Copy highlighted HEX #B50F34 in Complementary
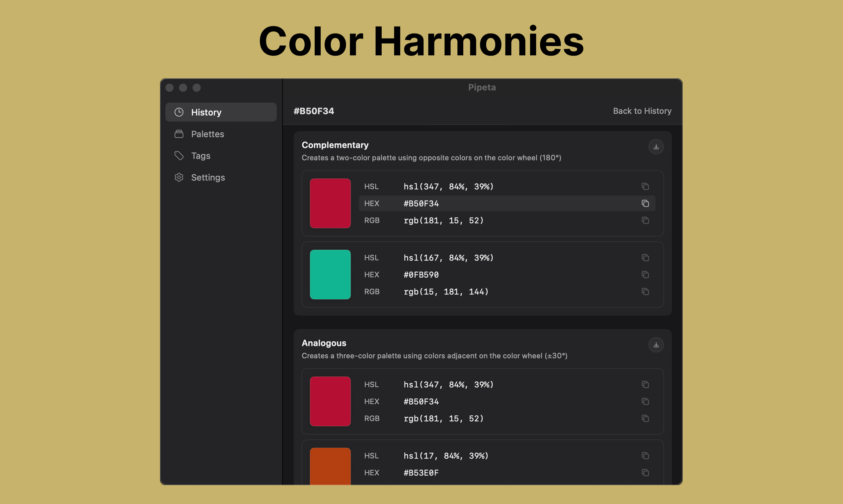This screenshot has width=843, height=504. (645, 204)
